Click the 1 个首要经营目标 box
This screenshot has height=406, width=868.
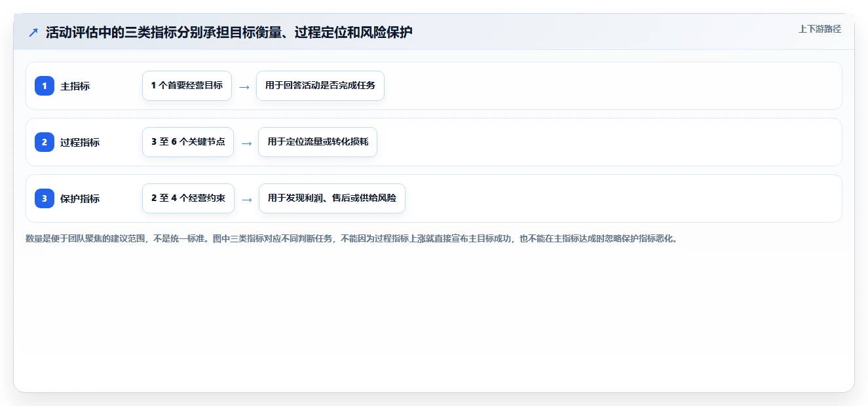click(x=187, y=86)
